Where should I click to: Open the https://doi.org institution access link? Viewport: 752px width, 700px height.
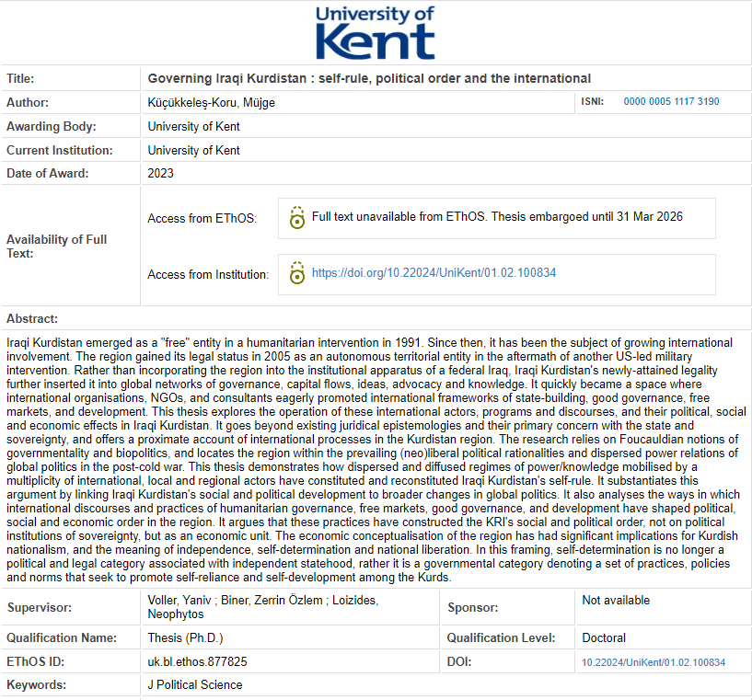coord(434,273)
